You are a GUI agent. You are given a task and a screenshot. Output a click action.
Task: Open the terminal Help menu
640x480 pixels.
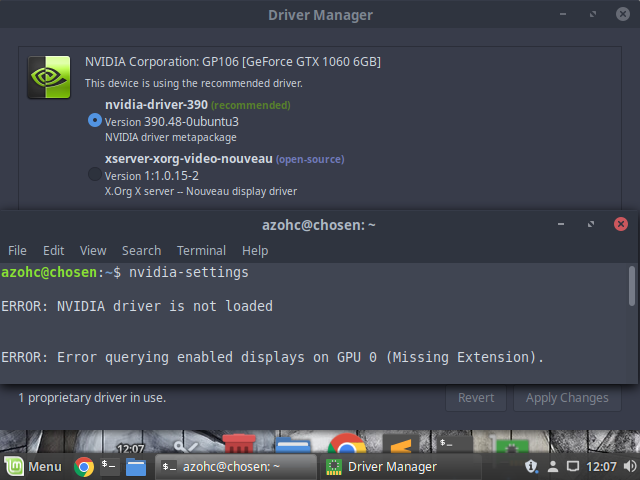tap(255, 251)
